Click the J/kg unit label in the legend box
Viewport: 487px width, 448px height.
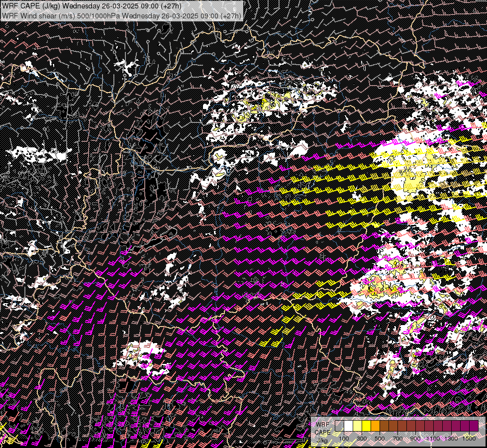click(x=322, y=440)
